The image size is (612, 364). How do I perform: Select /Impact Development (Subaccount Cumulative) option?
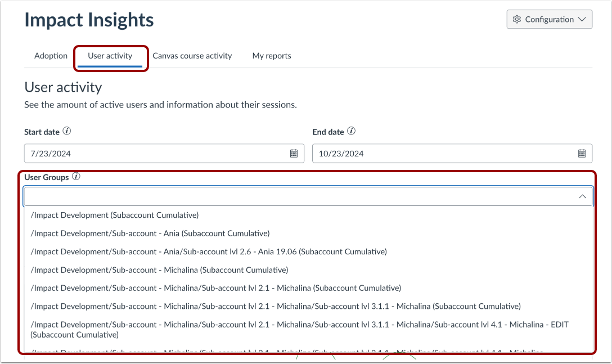[x=308, y=215]
